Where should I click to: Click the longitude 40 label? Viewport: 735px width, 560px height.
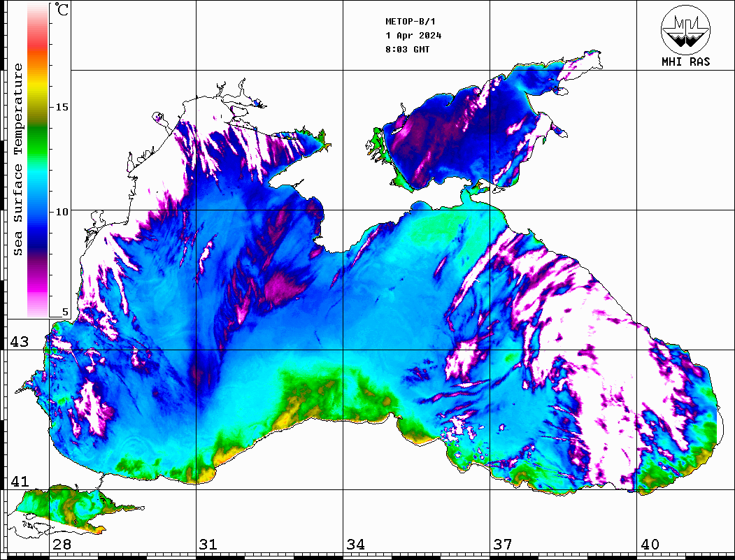pyautogui.click(x=650, y=545)
